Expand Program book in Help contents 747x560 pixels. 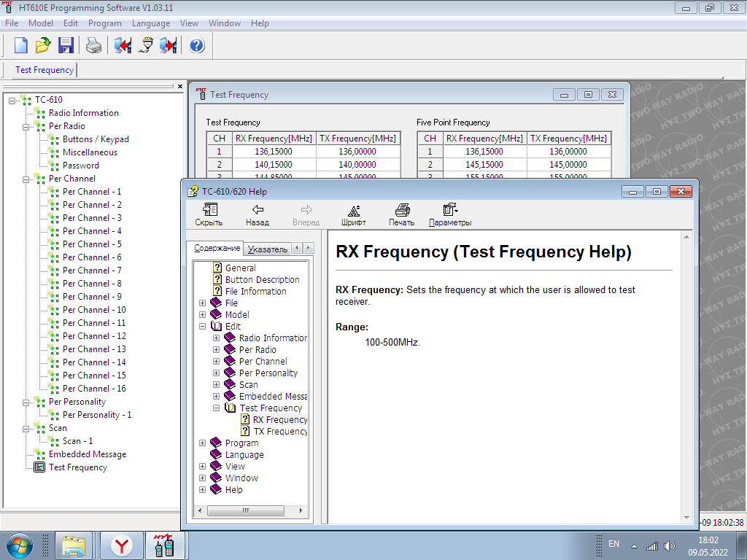[203, 443]
